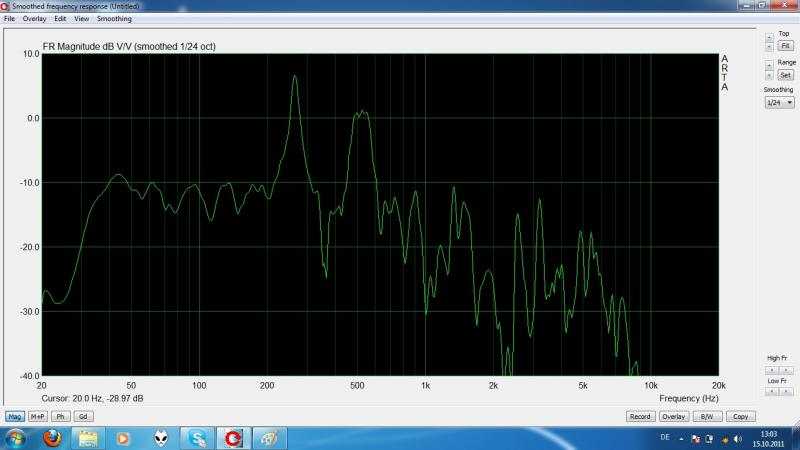
Task: Click the Record button
Action: pos(640,416)
